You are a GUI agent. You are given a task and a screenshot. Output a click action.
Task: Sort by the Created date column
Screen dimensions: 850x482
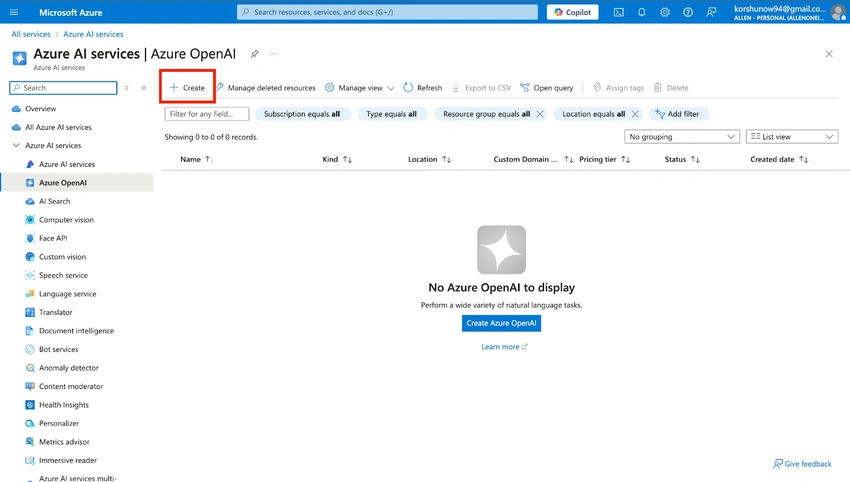point(779,159)
